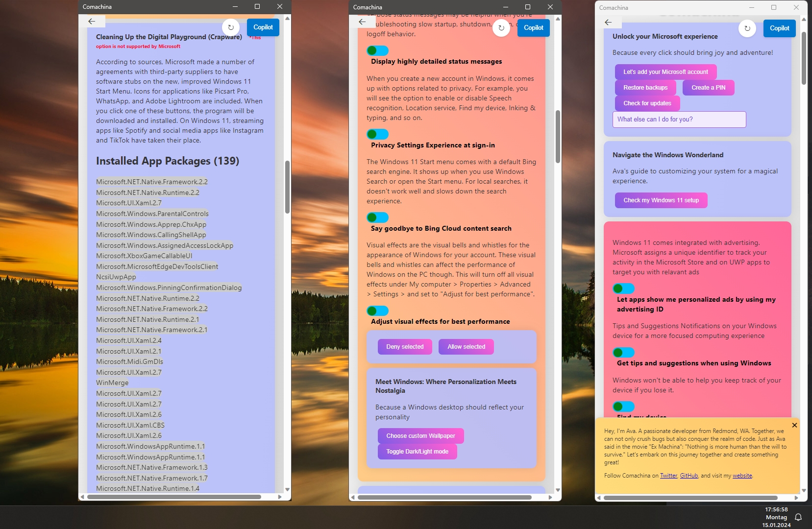The height and width of the screenshot is (529, 812).
Task: Click Check my Windows 11 setup
Action: pyautogui.click(x=661, y=200)
